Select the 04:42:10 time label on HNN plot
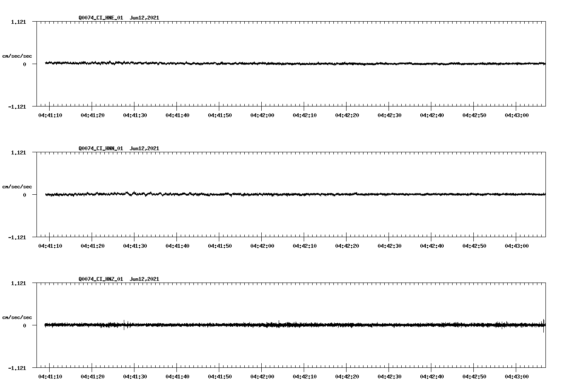Screen dimensions: 576x392 click(x=305, y=246)
